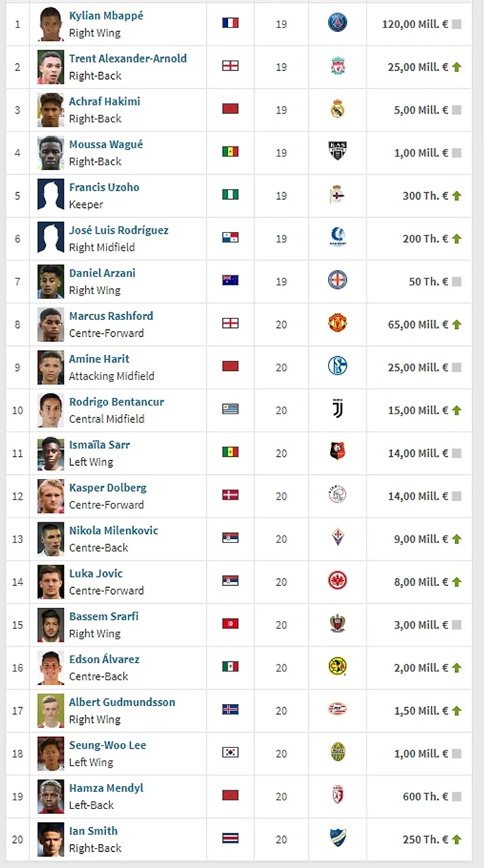Click the French flag in Mbappé's row
484x868 pixels.
tap(230, 23)
